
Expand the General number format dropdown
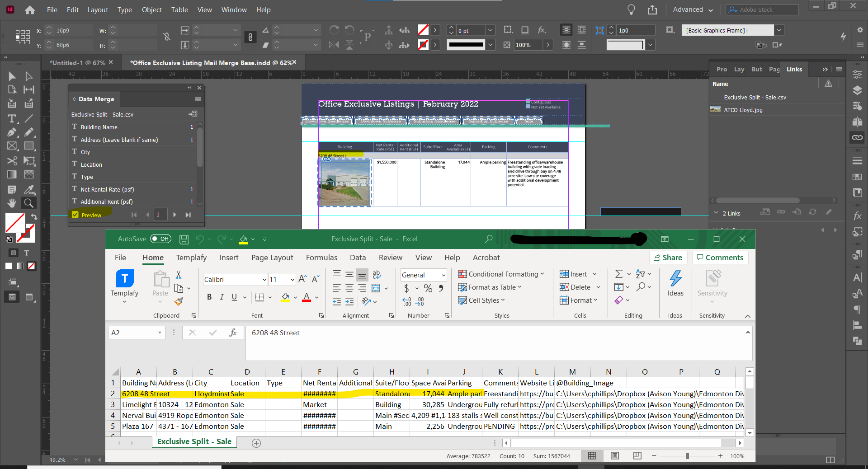coord(442,275)
